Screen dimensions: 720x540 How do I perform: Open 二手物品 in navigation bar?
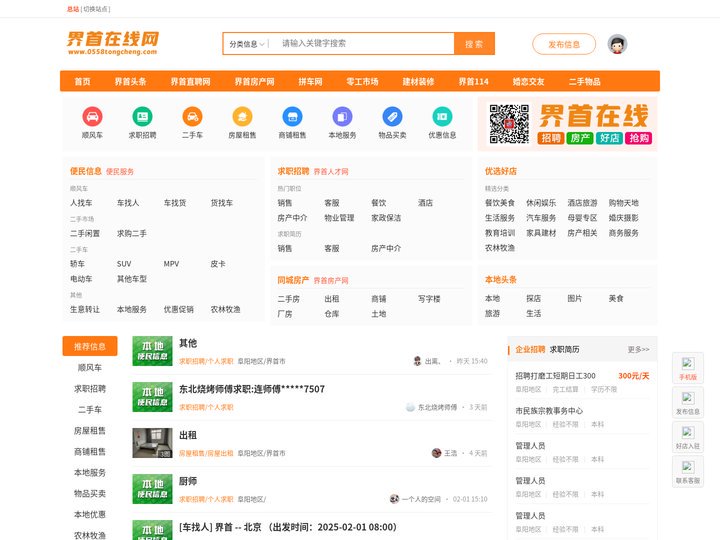[x=585, y=82]
